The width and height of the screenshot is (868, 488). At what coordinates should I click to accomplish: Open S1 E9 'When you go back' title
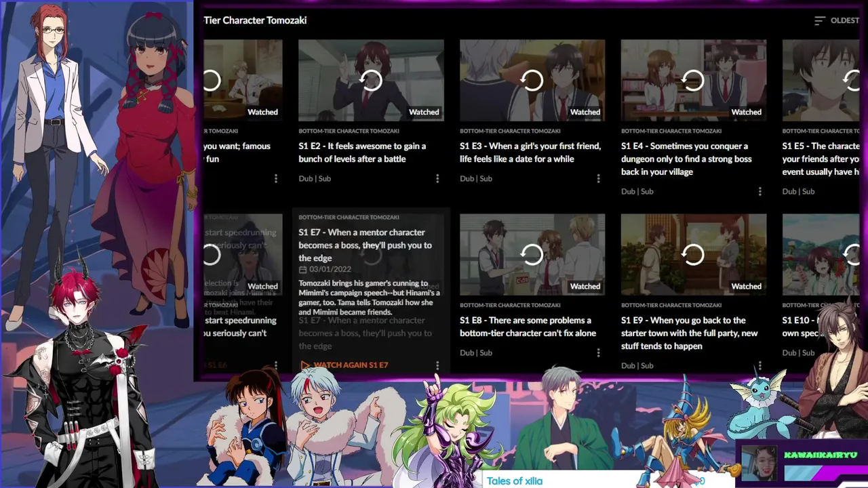[x=690, y=333]
